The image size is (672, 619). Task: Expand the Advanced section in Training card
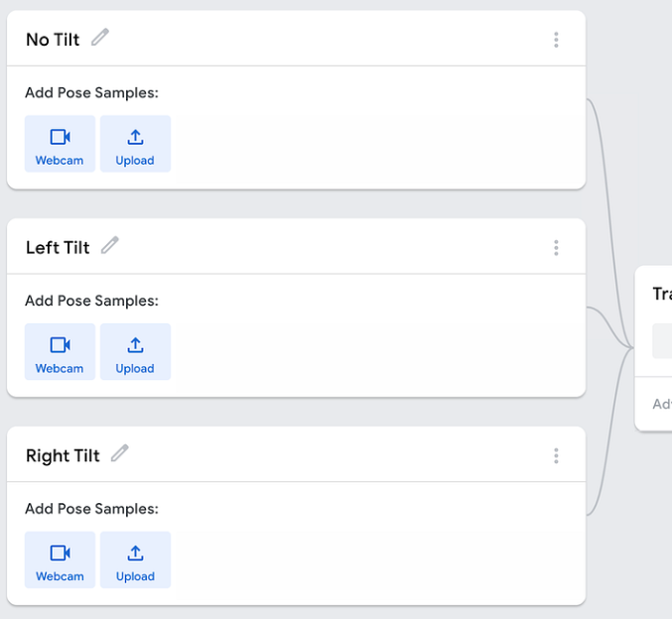(x=662, y=404)
